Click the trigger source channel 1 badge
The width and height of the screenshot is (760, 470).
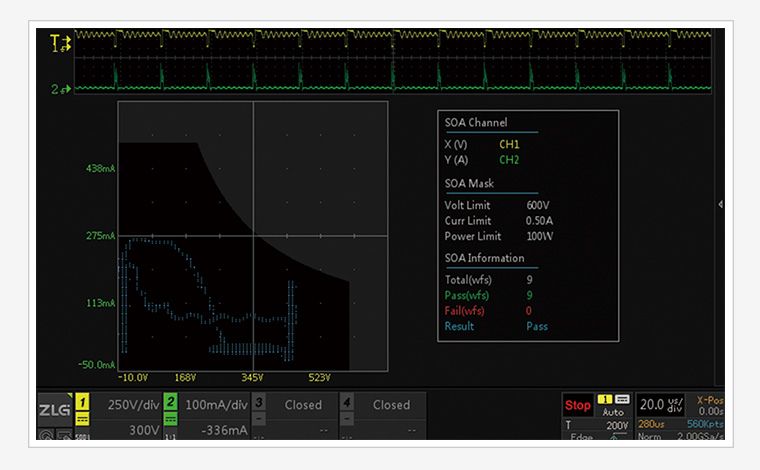[605, 399]
